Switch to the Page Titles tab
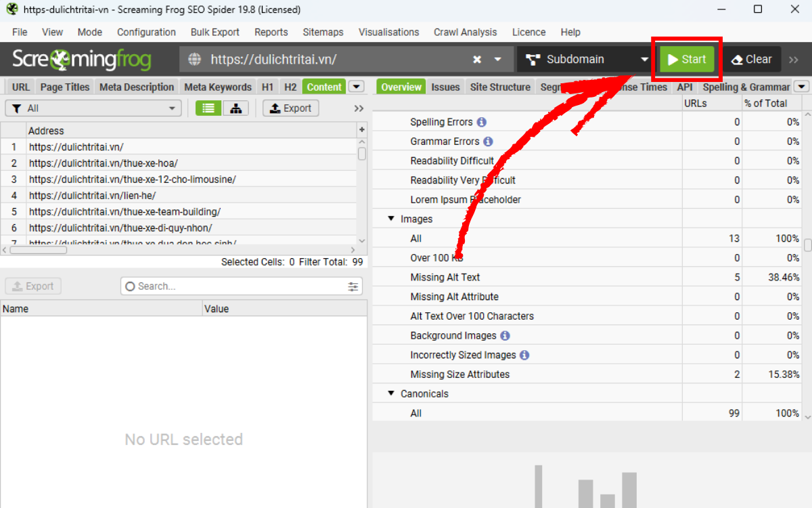The width and height of the screenshot is (812, 508). point(65,87)
